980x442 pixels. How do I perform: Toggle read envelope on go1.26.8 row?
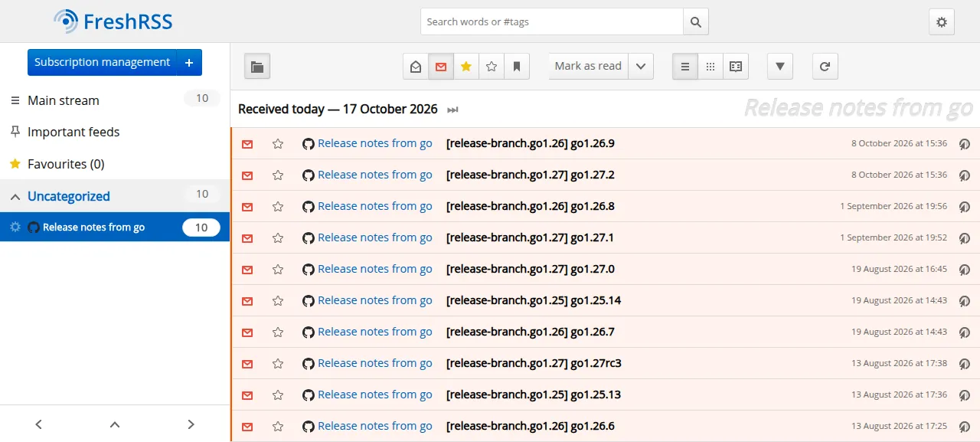247,206
